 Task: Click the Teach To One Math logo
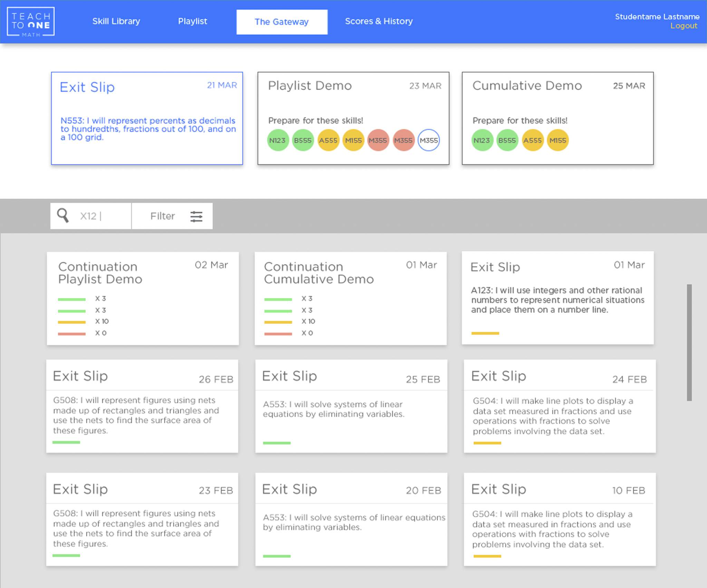pyautogui.click(x=31, y=22)
